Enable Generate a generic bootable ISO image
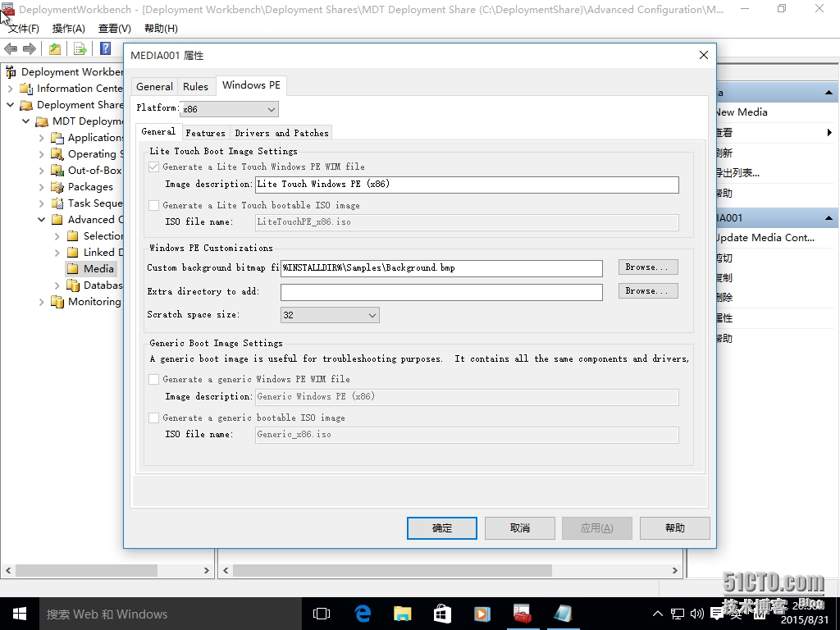Screen dimensions: 840x630 tap(153, 418)
